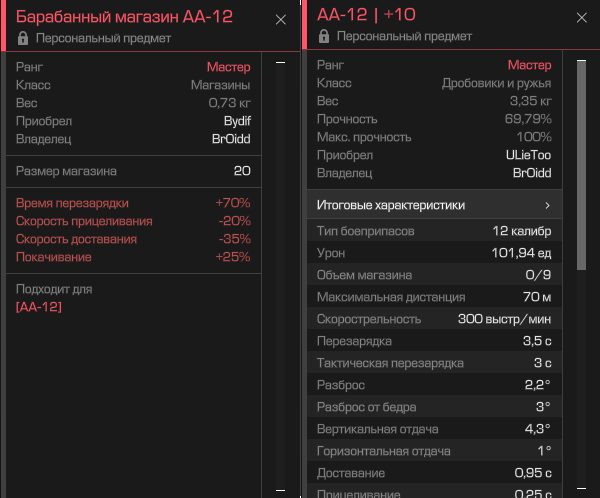Expand Итоговые характеристики chevron arrow
This screenshot has width=600, height=498.
(548, 206)
